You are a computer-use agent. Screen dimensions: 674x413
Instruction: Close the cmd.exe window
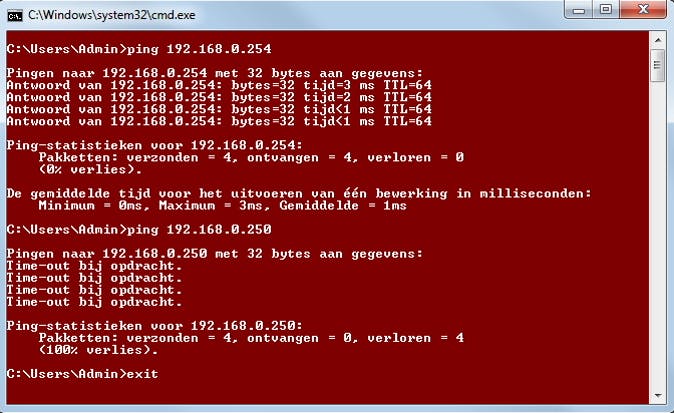[x=643, y=9]
